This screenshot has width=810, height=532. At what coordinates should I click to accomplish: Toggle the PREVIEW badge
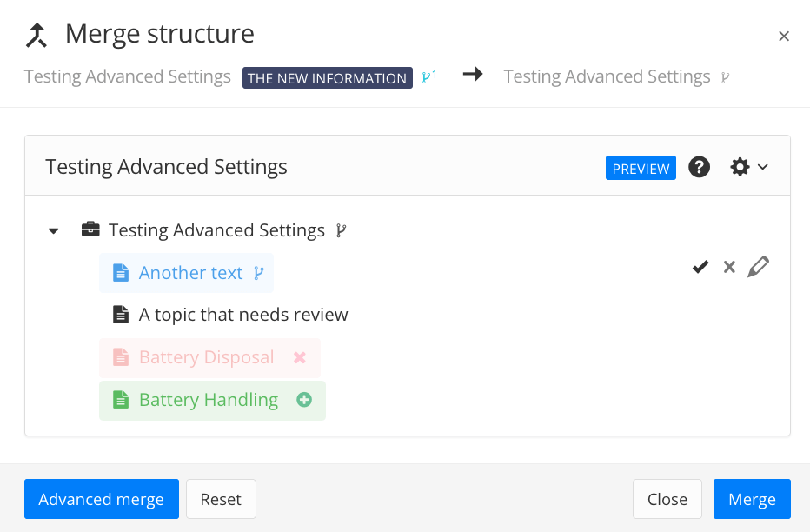(x=641, y=169)
